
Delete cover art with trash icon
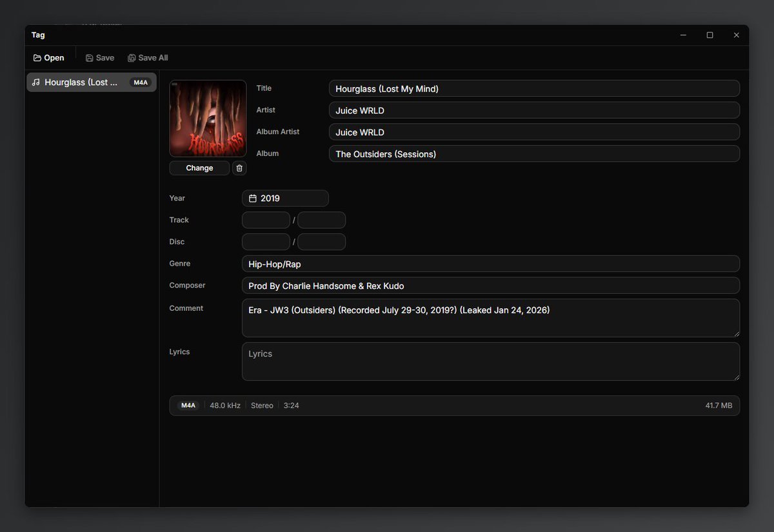239,168
